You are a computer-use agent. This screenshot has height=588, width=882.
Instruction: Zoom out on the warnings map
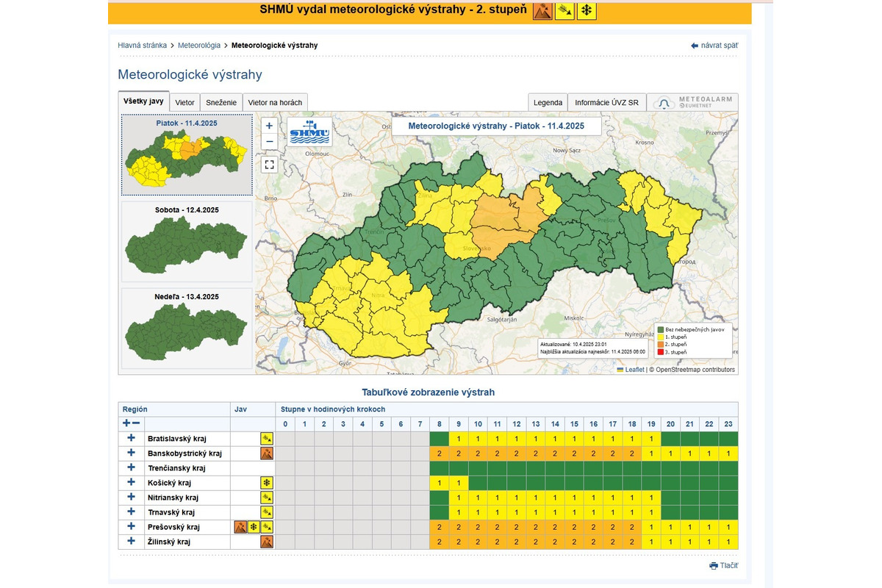point(269,141)
